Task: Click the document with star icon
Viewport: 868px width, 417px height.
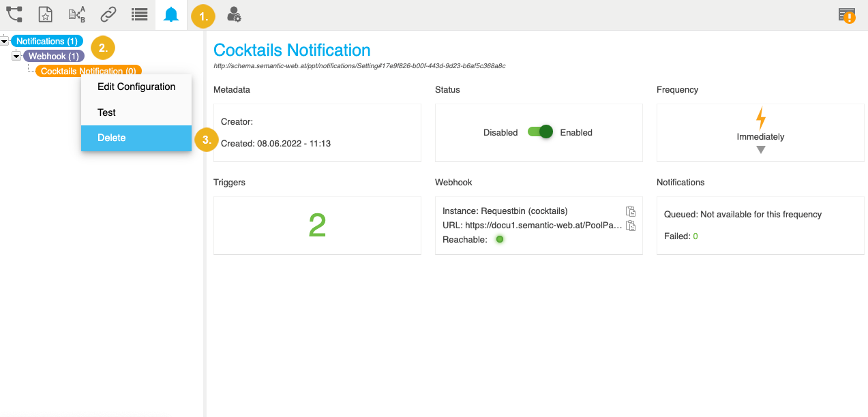Action: tap(45, 14)
